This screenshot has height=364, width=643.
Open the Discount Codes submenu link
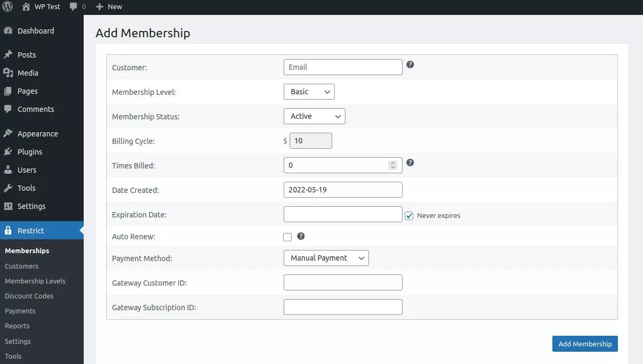point(29,296)
